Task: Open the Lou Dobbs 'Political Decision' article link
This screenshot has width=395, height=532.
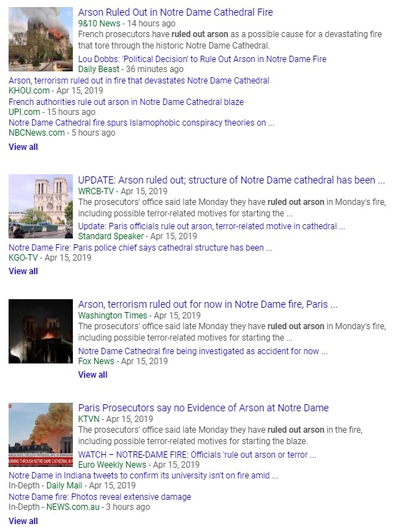Action: 202,59
